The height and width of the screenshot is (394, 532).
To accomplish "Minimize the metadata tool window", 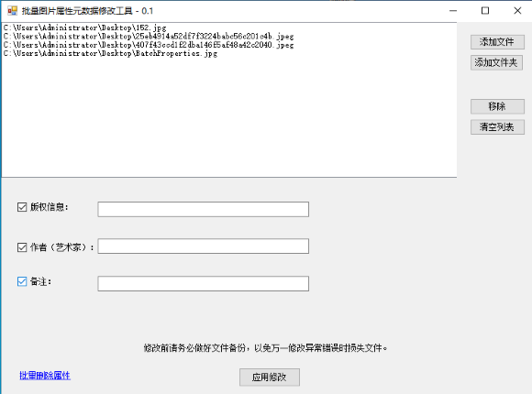I will pos(453,11).
